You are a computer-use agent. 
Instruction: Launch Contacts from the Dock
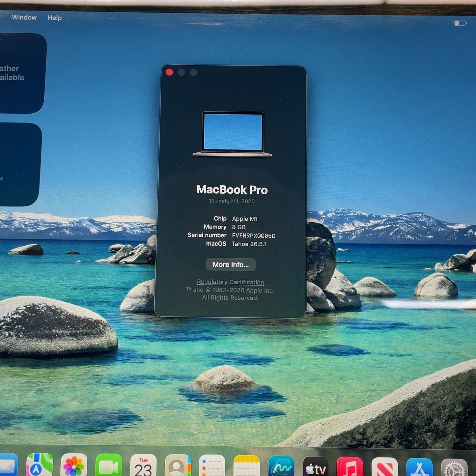pos(178,465)
